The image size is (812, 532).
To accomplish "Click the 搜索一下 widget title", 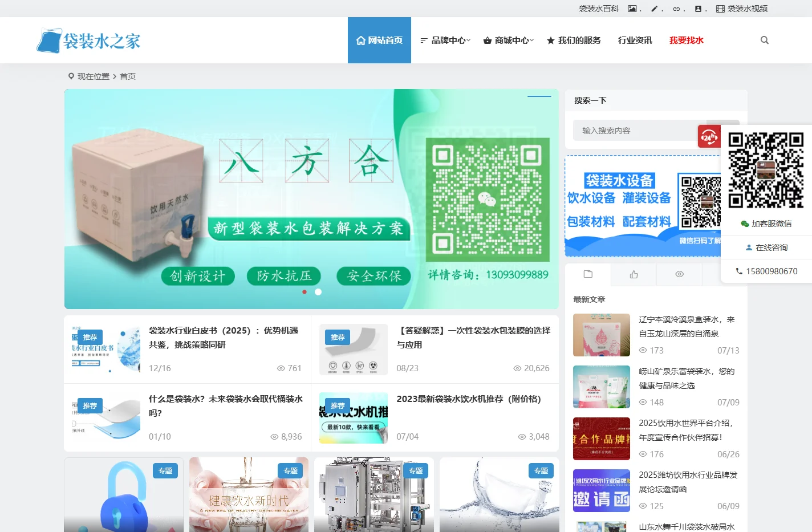I will pos(590,100).
